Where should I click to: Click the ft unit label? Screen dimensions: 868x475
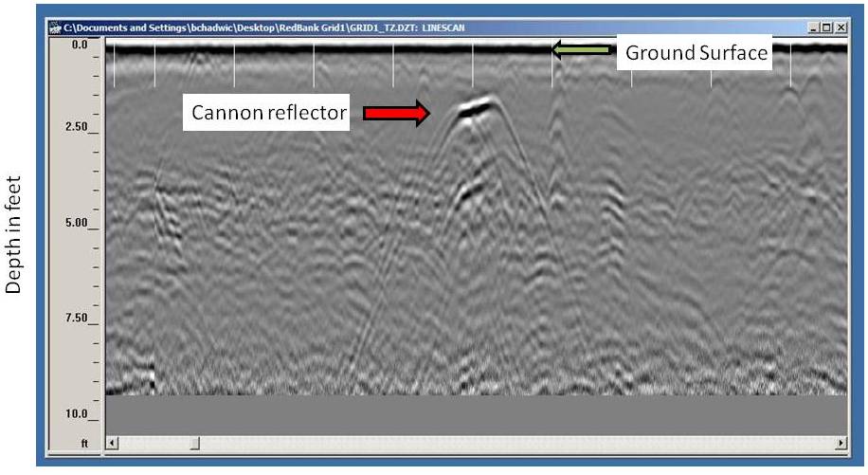click(82, 443)
